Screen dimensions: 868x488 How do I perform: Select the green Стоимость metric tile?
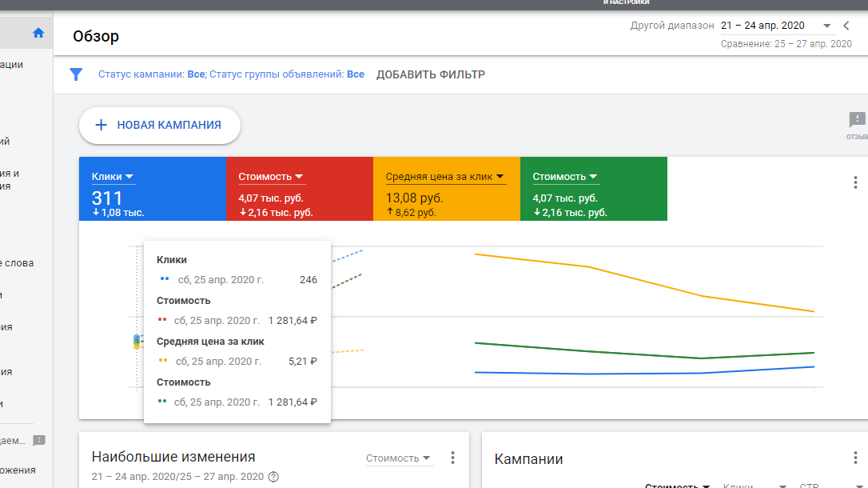tap(593, 189)
